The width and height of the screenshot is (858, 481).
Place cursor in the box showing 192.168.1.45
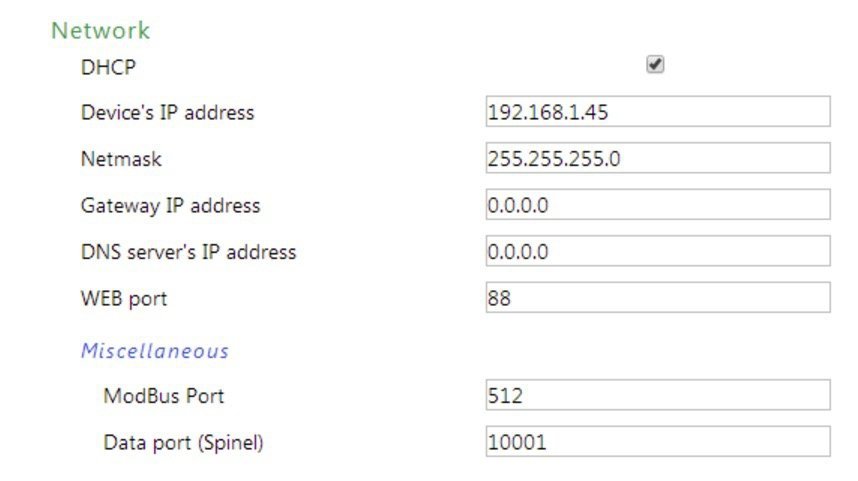pyautogui.click(x=657, y=112)
